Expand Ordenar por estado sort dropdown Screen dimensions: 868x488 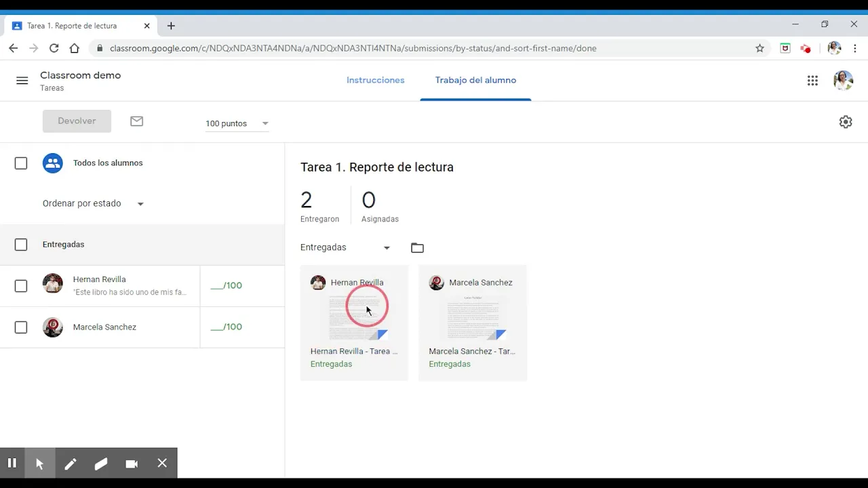coord(94,204)
